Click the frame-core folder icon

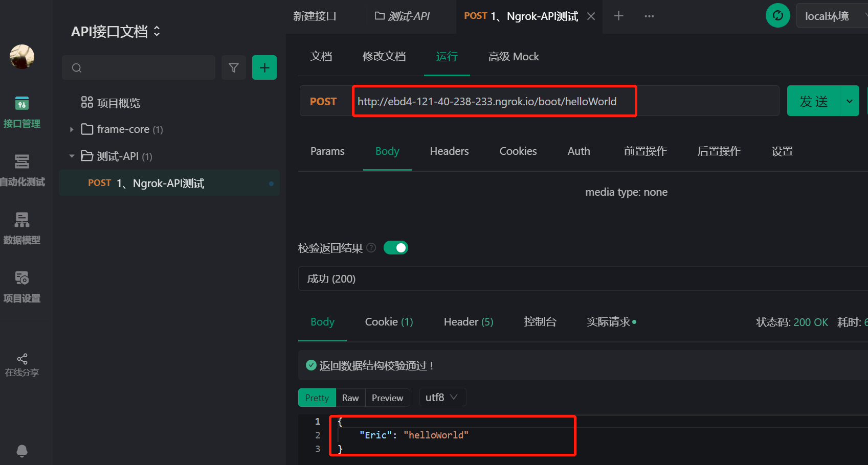(87, 129)
